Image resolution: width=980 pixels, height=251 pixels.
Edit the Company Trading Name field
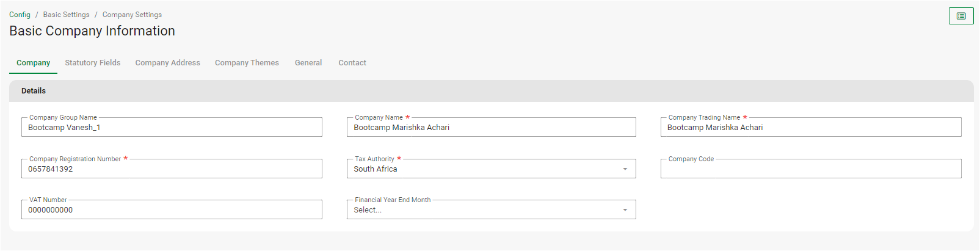[810, 128]
